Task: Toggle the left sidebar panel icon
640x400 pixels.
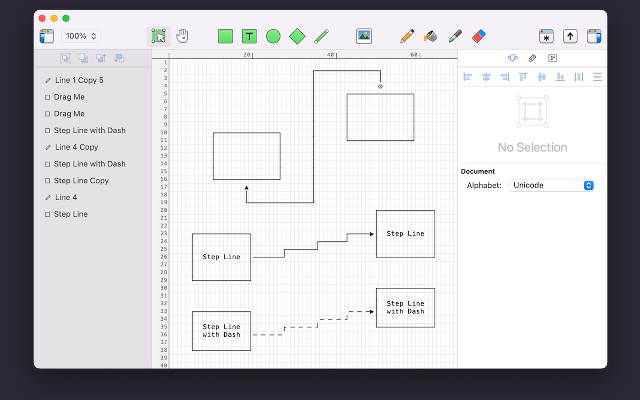Action: click(x=47, y=36)
